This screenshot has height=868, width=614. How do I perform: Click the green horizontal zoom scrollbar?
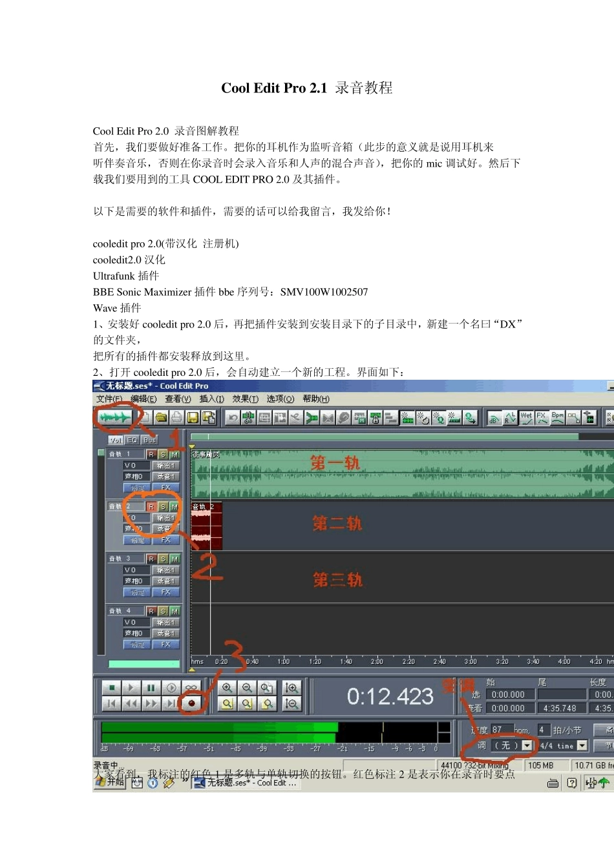click(x=385, y=437)
